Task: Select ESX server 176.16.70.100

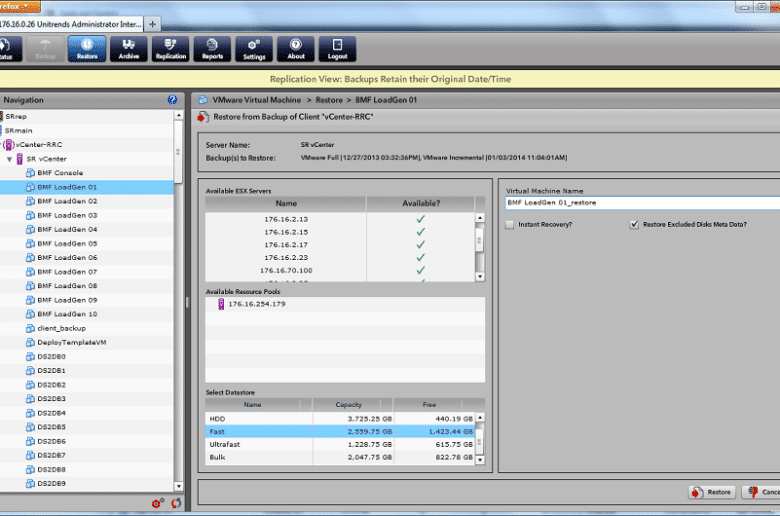Action: [286, 271]
